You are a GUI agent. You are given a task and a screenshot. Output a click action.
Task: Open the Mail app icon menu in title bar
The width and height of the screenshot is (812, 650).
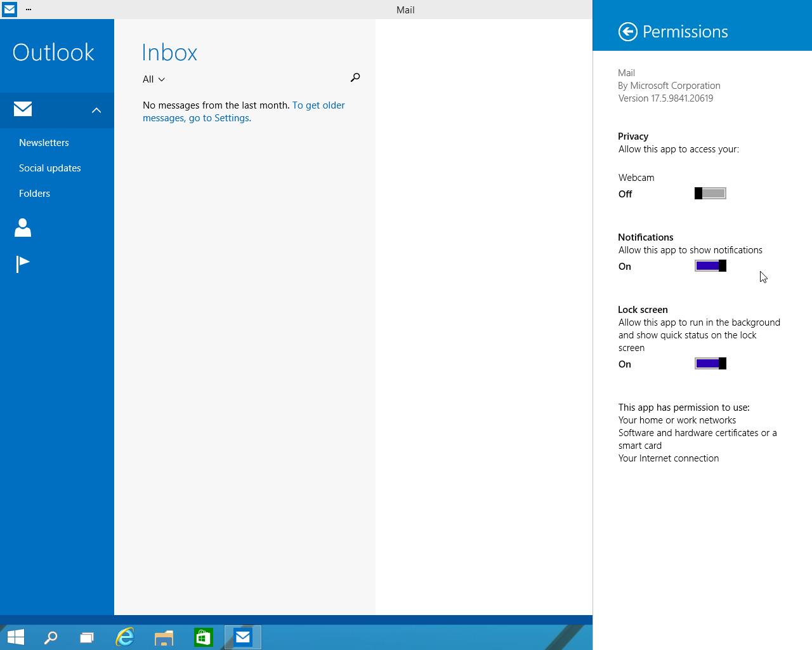point(9,10)
